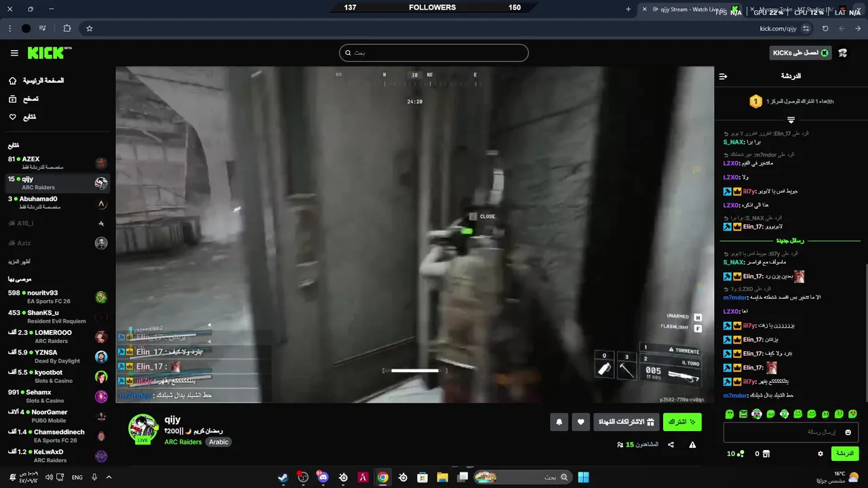Open the home page sidebar item
Image resolution: width=868 pixels, height=488 pixels.
coord(37,81)
